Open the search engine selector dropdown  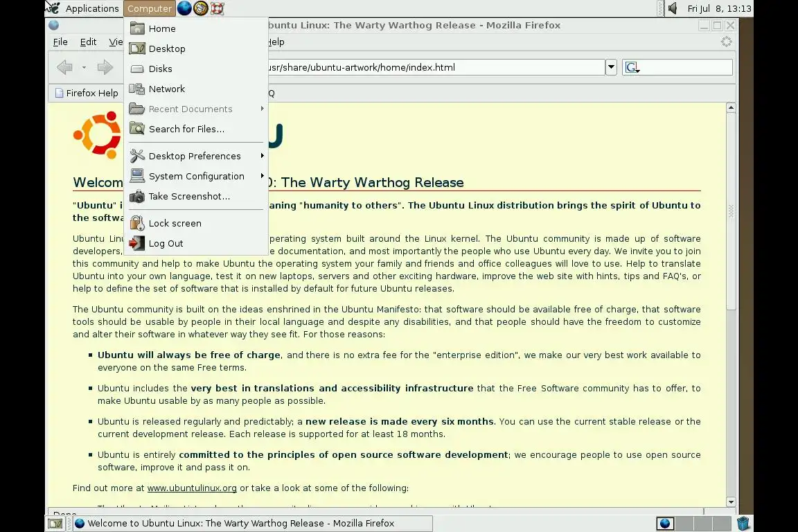pyautogui.click(x=632, y=67)
